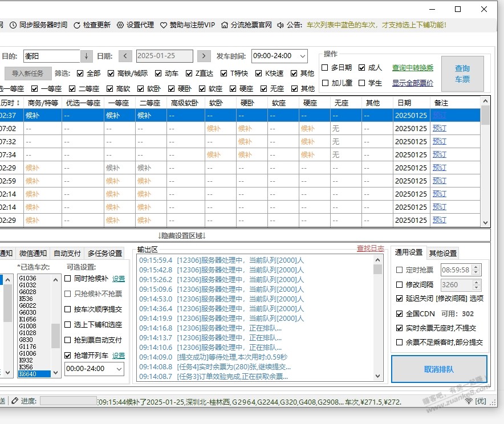
Task: Click the import new task button
Action: click(27, 74)
